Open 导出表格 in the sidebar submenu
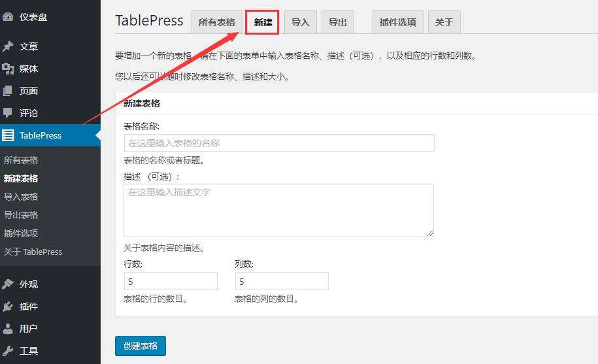This screenshot has height=364, width=598. [x=21, y=215]
